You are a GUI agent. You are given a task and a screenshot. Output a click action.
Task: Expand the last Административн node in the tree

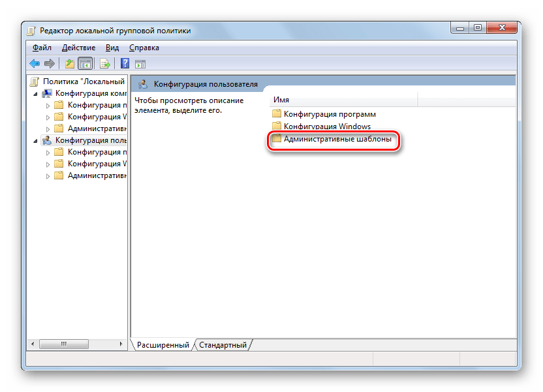coord(48,176)
